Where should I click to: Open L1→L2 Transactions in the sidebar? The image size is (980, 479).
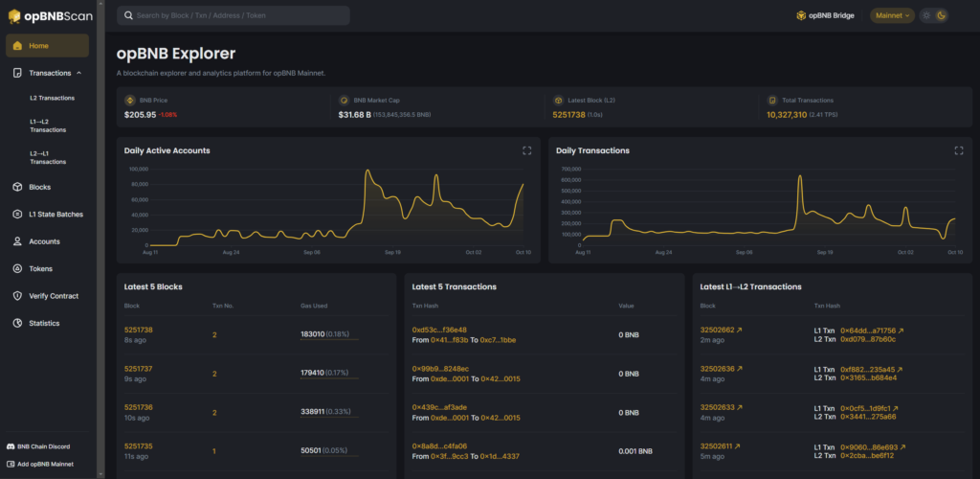pyautogui.click(x=48, y=125)
